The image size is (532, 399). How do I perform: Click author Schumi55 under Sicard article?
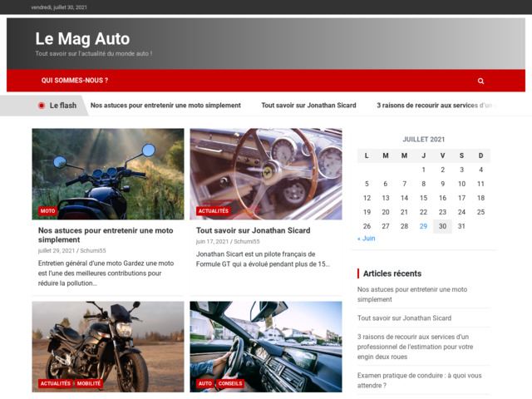coord(247,242)
